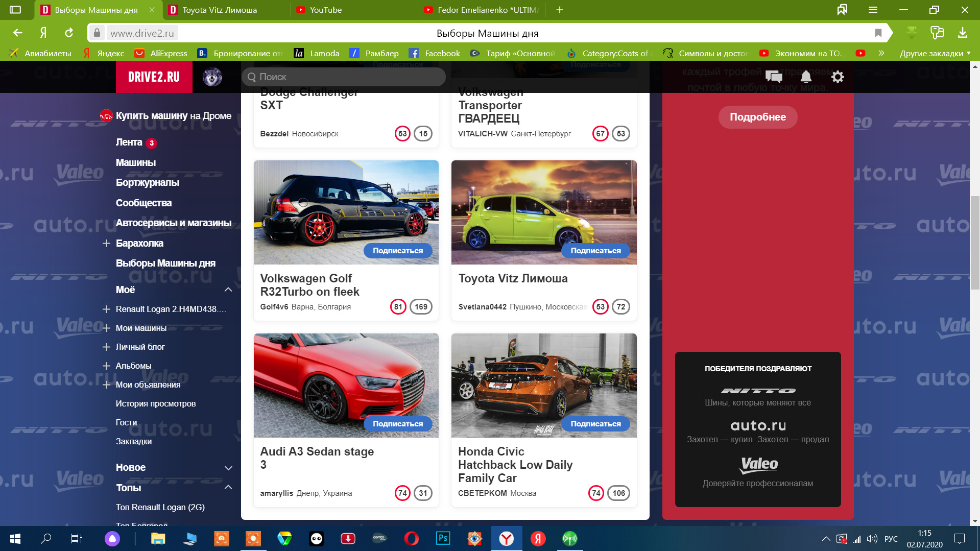Expand the Мои машины plus item
Viewport: 980px width, 551px height.
click(106, 328)
